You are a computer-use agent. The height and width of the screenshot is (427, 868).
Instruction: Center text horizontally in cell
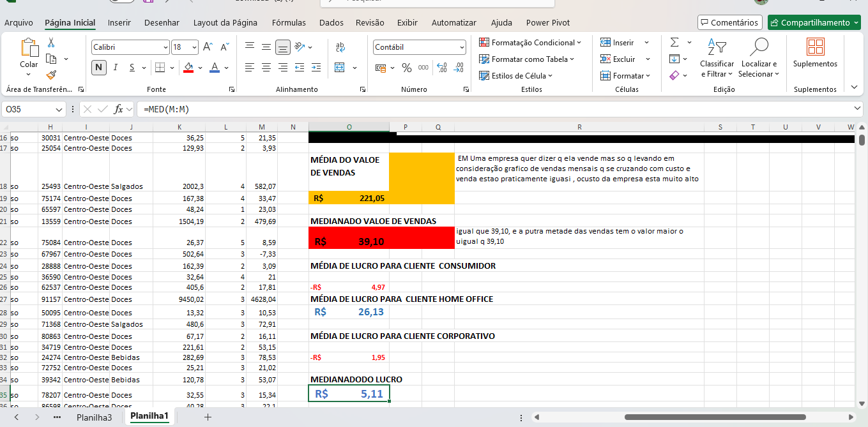266,67
